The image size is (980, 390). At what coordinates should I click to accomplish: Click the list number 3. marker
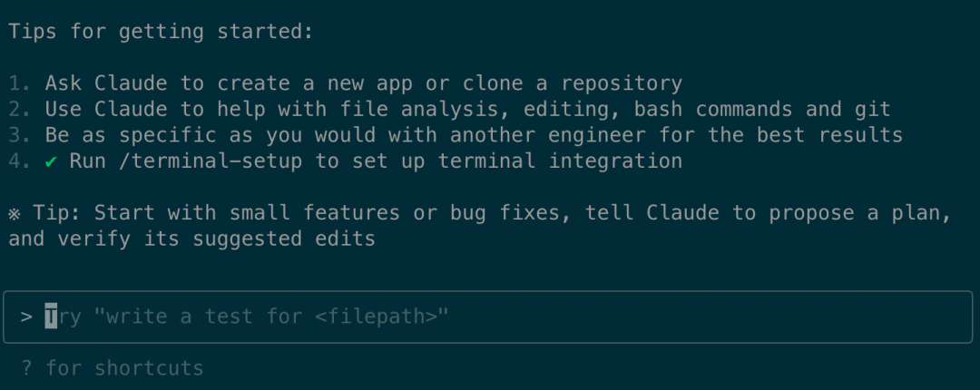point(19,135)
